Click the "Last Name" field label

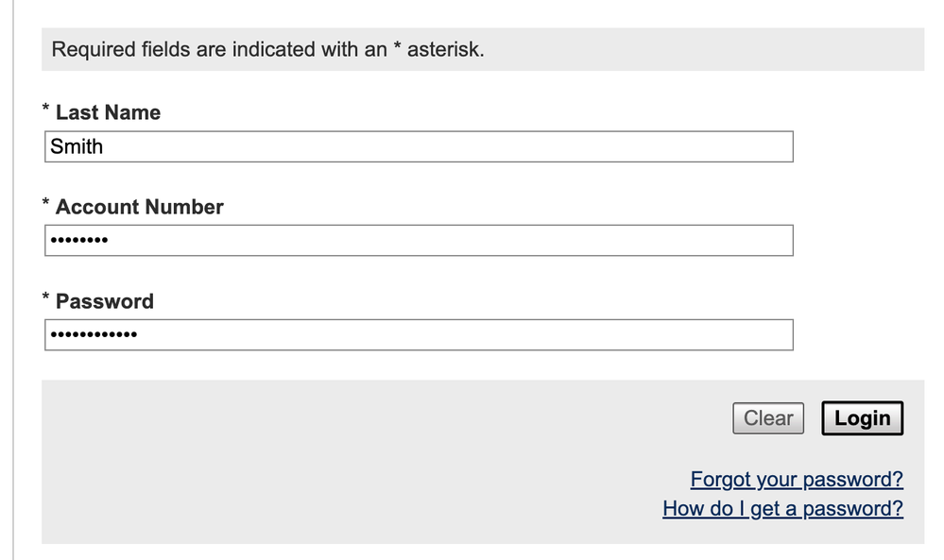[x=108, y=112]
